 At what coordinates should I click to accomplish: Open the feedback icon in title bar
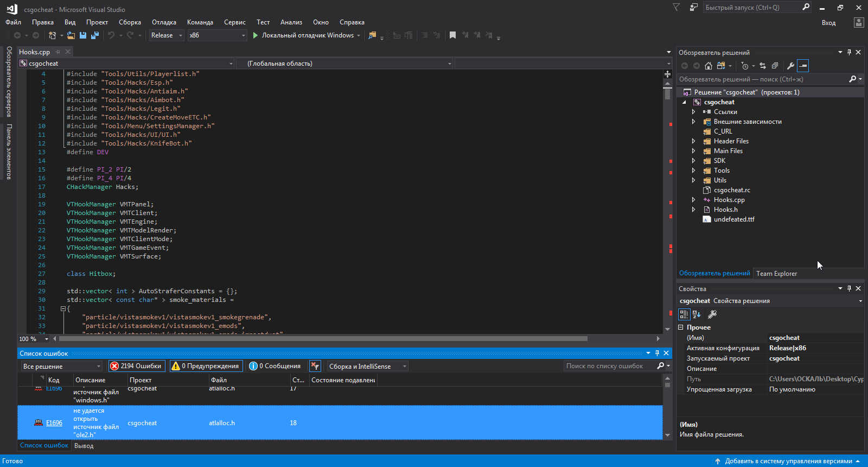pos(693,7)
